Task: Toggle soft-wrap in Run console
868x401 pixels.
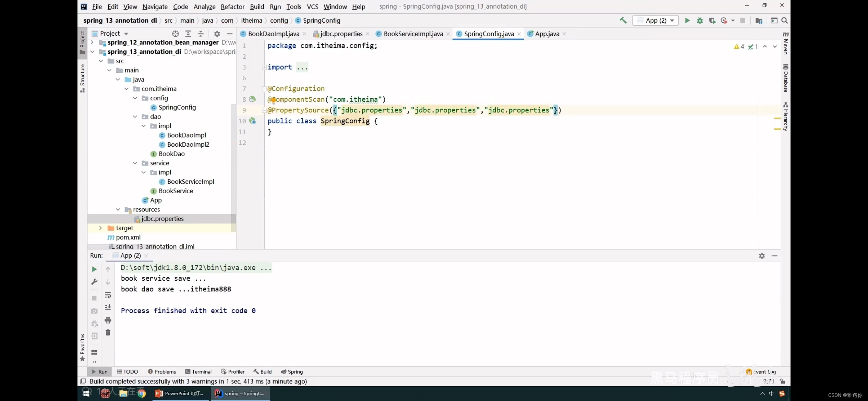Action: 108,295
